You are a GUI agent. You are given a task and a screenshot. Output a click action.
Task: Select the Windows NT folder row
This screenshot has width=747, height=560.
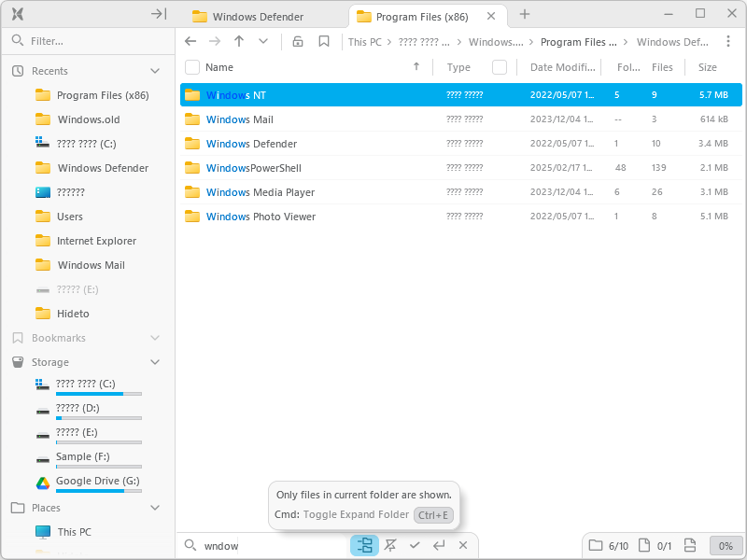click(460, 95)
